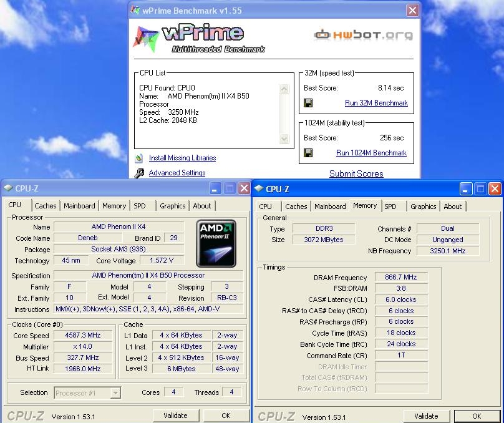Click the key icon beside Advanced Settings
Screen dimensions: 504x423
[138, 173]
